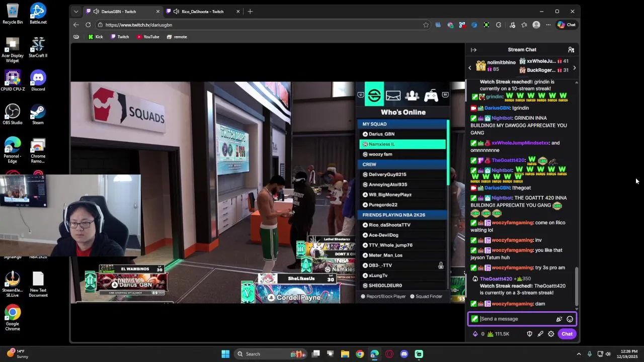Screen dimensions: 644x362
Task: Show previous gift leaderboard entries
Action: coord(470,68)
